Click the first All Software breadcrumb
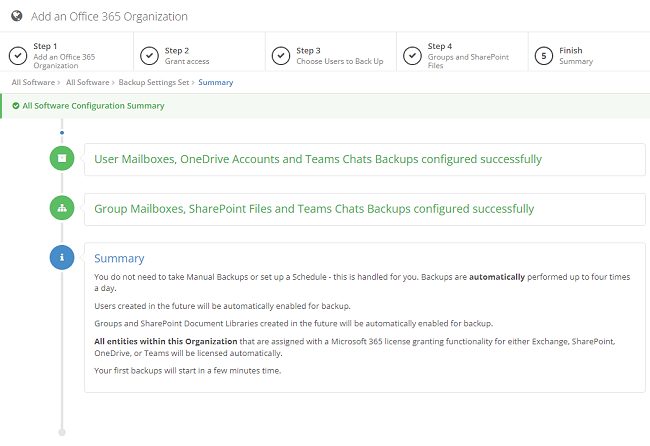650x446 pixels. (33, 82)
